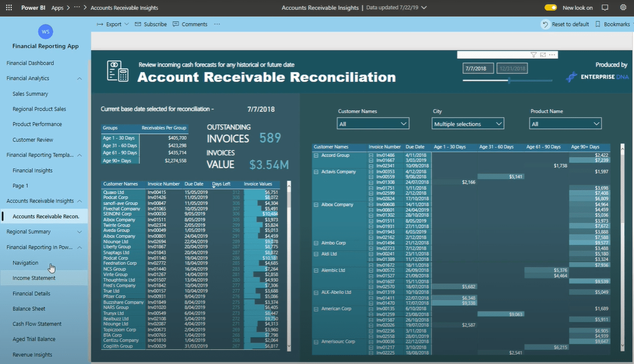Click the Power BI home label
The height and width of the screenshot is (364, 634).
[32, 8]
